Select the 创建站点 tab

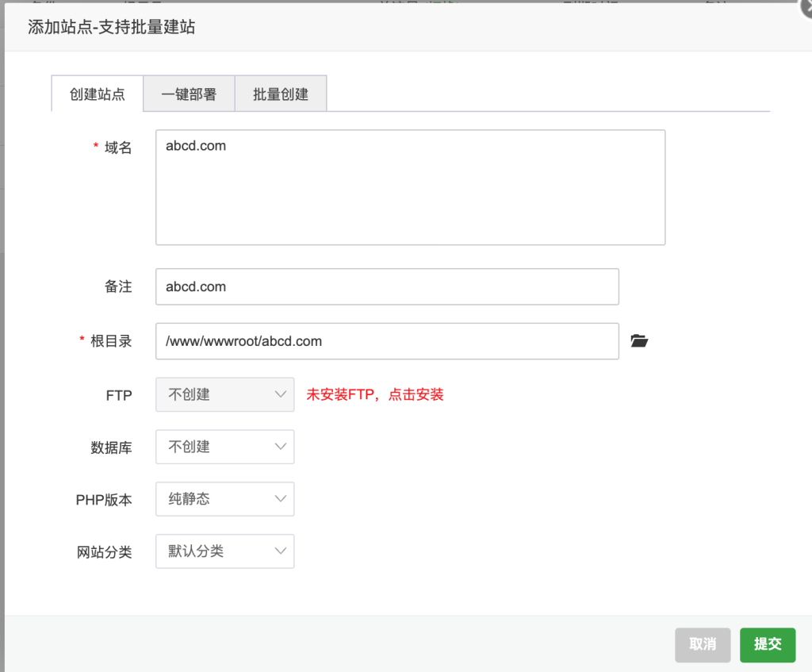[x=97, y=93]
